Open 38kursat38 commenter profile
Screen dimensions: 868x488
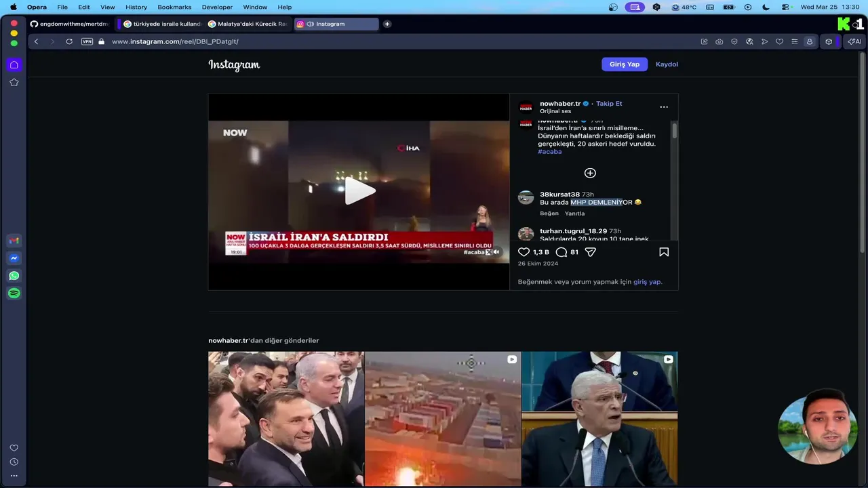[x=559, y=195]
